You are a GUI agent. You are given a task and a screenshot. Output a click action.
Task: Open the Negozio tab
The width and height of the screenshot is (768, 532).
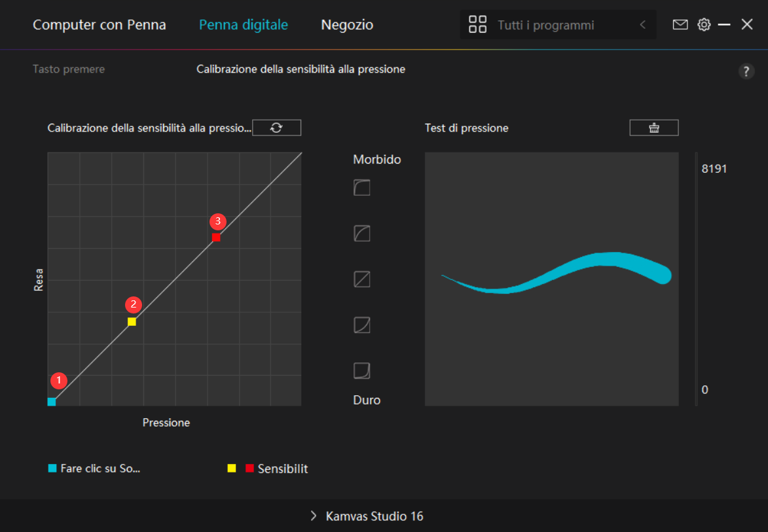coord(347,25)
